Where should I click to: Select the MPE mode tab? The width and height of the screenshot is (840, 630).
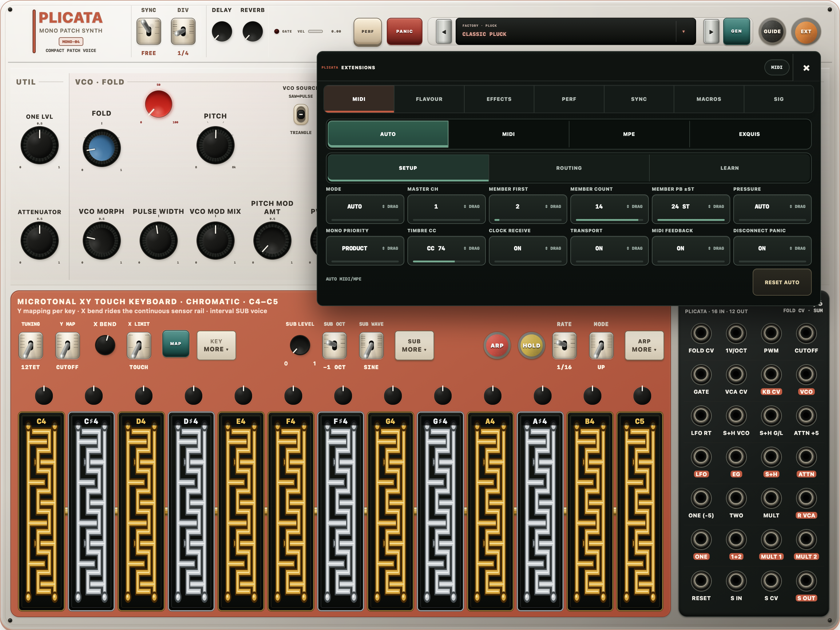click(629, 134)
